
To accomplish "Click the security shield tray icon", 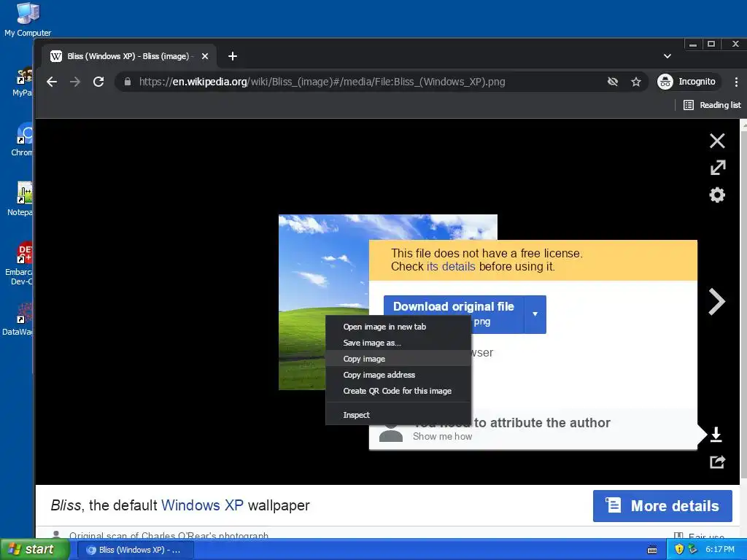I will (679, 550).
